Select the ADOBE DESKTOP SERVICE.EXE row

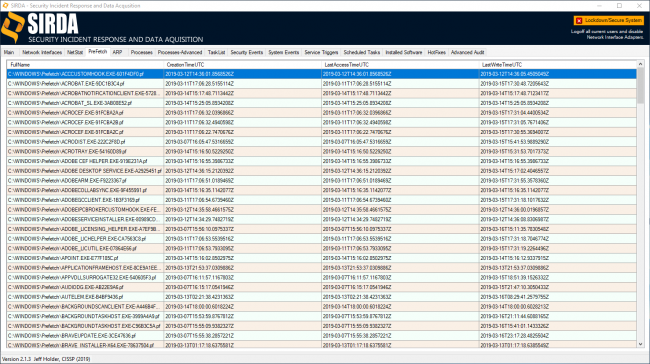[x=322, y=171]
